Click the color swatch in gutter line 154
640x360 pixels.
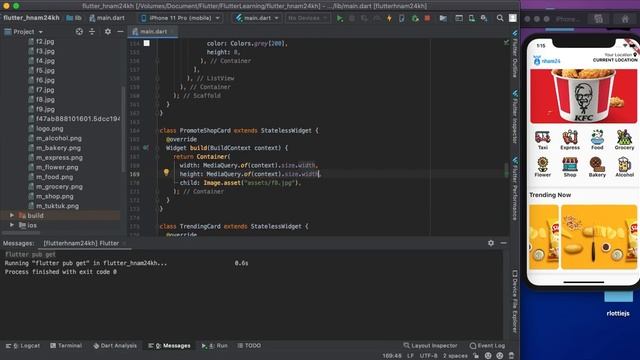tap(147, 43)
